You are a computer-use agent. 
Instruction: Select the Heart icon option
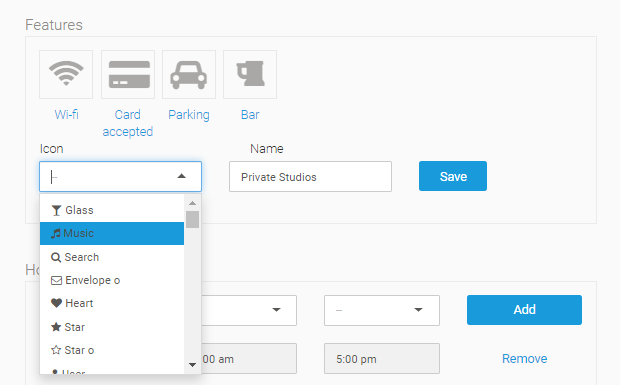112,303
